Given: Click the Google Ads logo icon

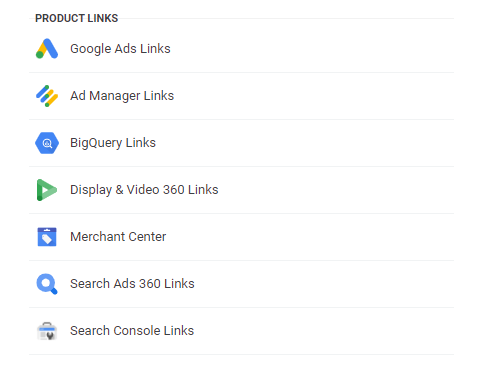Looking at the screenshot, I should pos(47,49).
